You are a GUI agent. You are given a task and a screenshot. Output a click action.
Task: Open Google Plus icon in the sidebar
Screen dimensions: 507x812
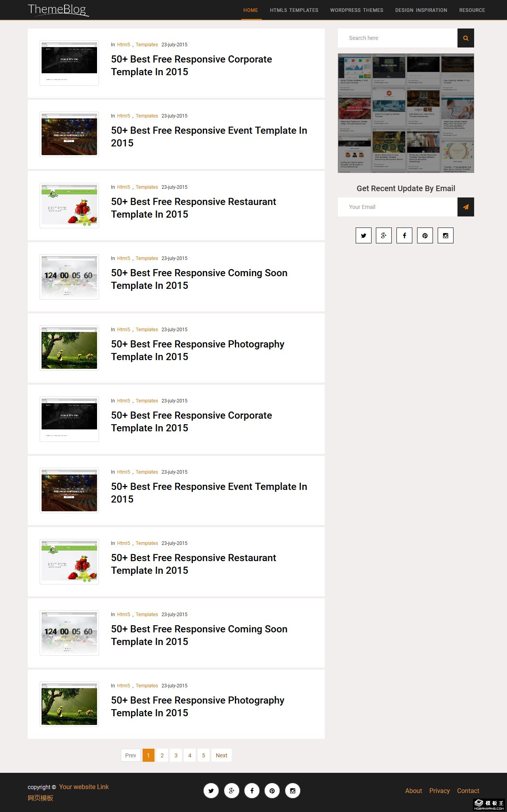coord(384,235)
